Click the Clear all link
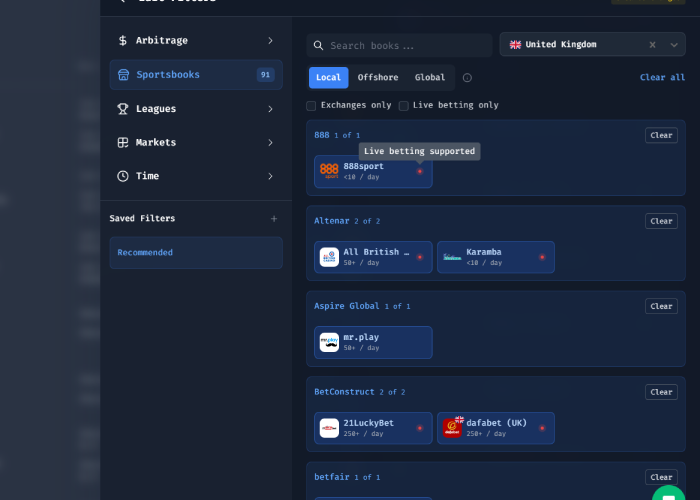 [662, 78]
